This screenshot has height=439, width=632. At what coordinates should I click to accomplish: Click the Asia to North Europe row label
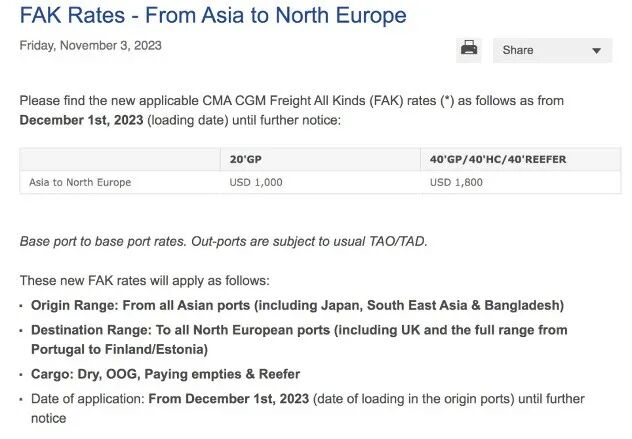click(80, 182)
